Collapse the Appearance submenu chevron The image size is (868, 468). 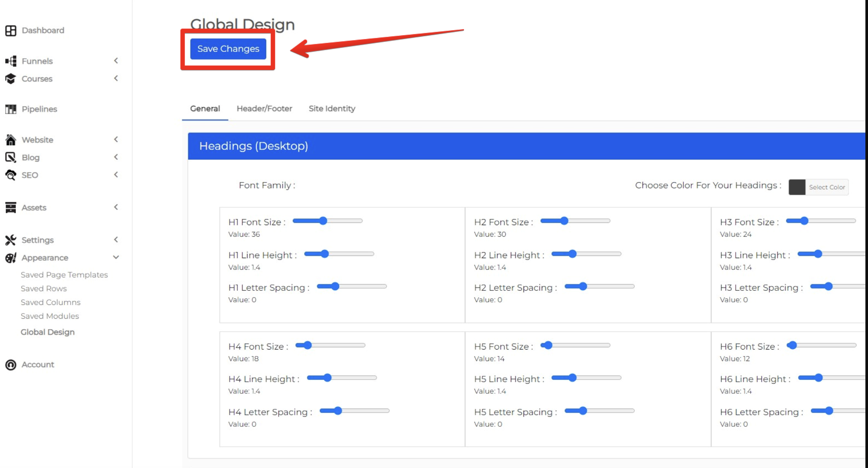click(x=116, y=257)
